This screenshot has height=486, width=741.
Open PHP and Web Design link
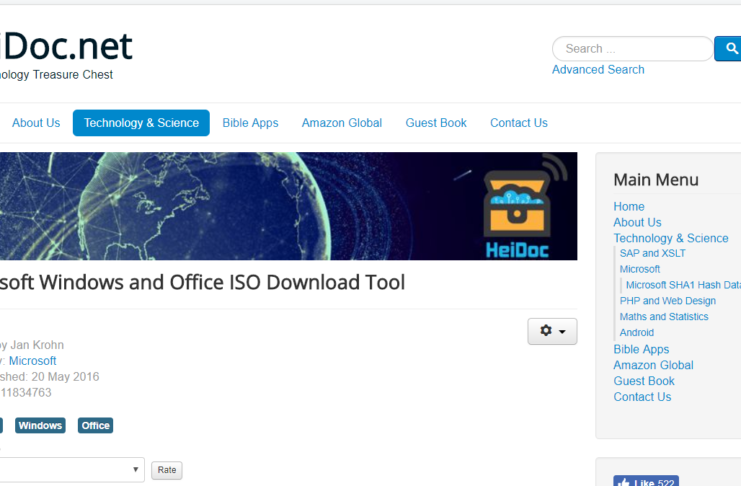pos(667,301)
